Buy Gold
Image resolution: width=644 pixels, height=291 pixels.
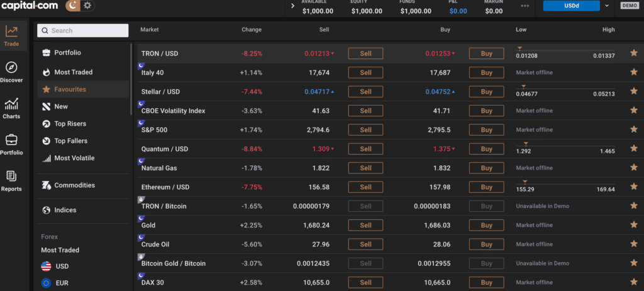point(486,225)
